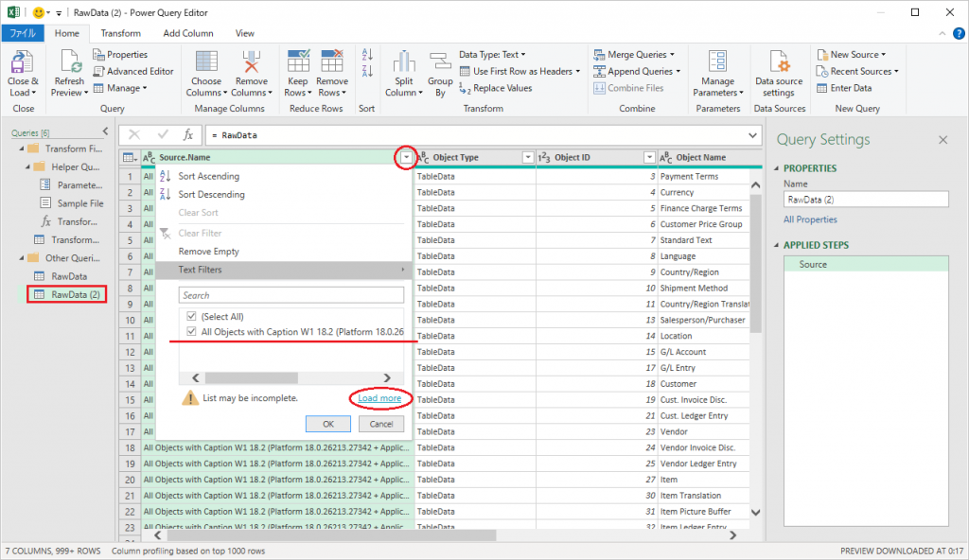Screen dimensions: 969x560
Task: Click the Keep Rows icon
Action: click(x=298, y=62)
